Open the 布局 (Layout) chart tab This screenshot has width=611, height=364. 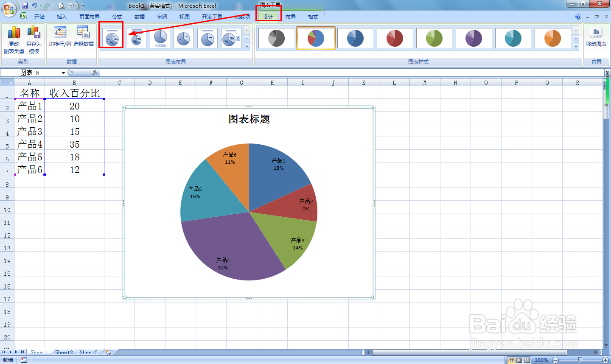coord(291,17)
